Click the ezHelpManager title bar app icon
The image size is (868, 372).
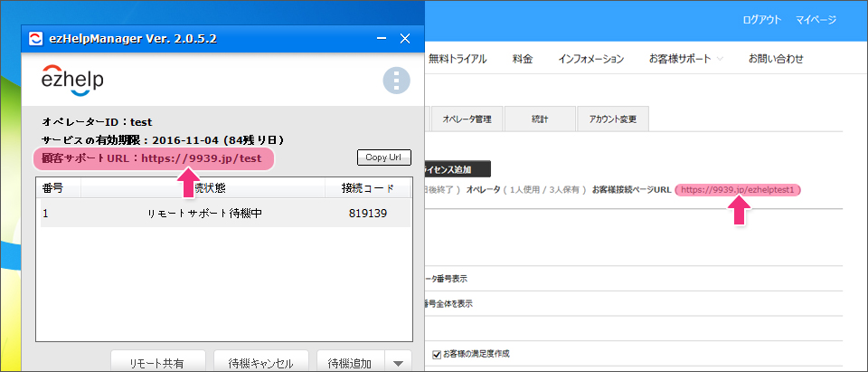35,39
